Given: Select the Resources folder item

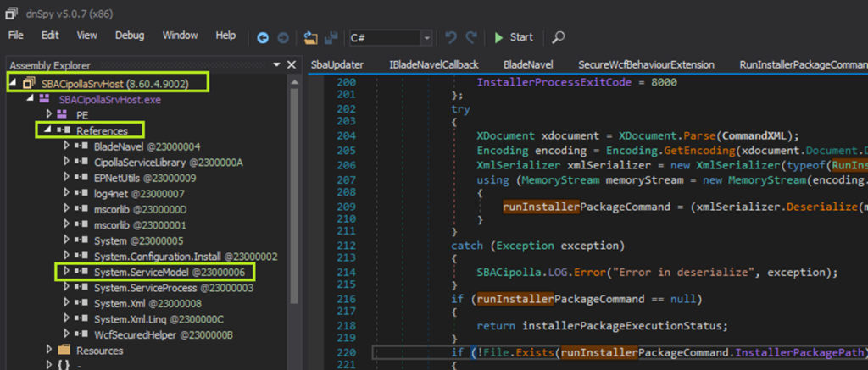Looking at the screenshot, I should [100, 351].
